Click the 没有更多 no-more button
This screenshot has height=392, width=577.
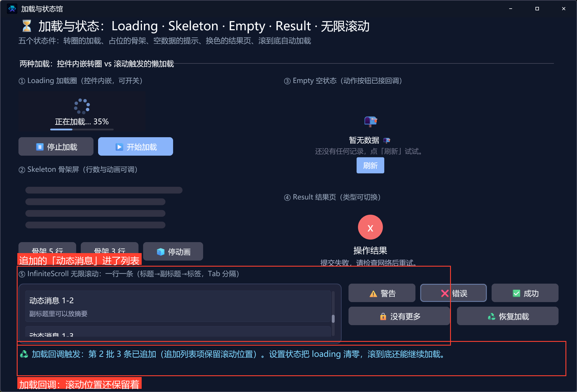point(399,316)
